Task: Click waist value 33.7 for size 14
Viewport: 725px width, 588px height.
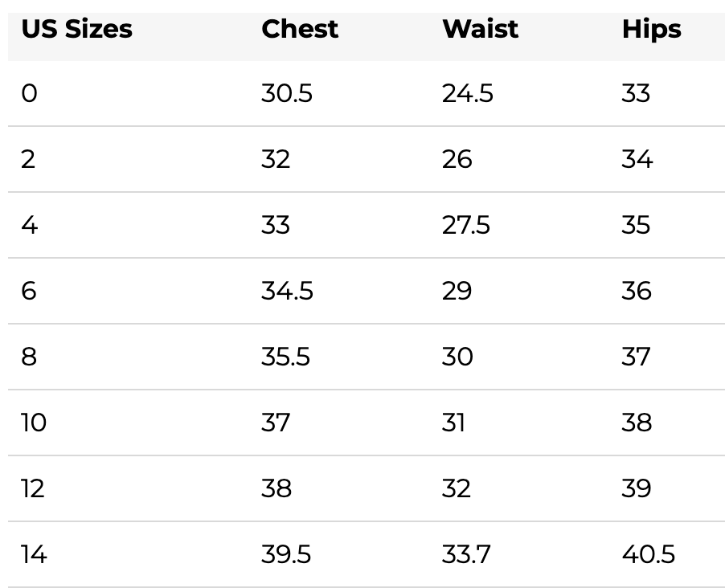Action: (x=466, y=554)
